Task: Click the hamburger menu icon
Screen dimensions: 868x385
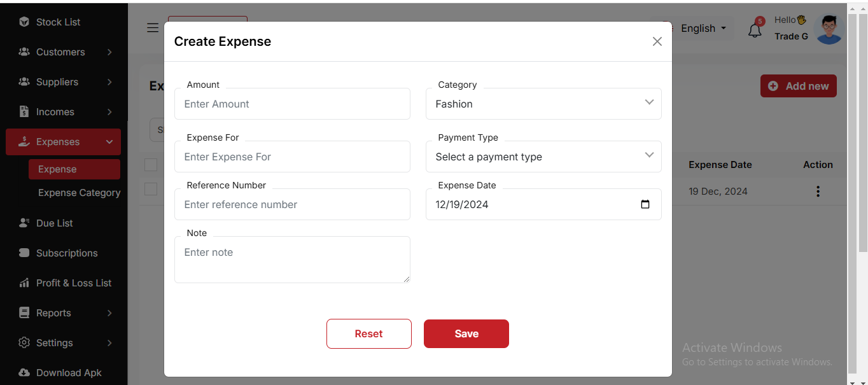Action: (x=153, y=28)
